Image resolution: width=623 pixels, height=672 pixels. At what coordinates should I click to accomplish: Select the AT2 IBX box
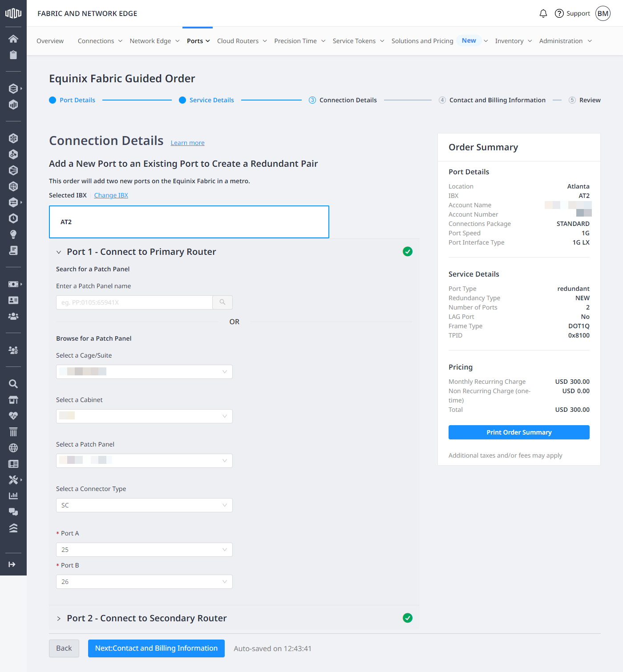189,222
